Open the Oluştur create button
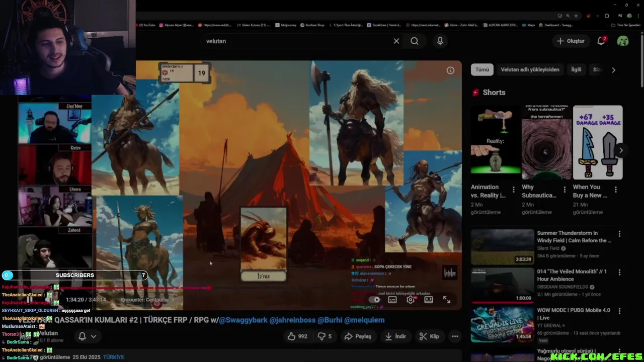 571,41
